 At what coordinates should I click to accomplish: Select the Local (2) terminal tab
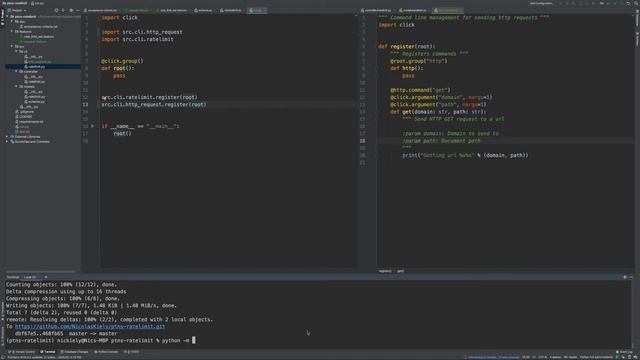coord(30,277)
